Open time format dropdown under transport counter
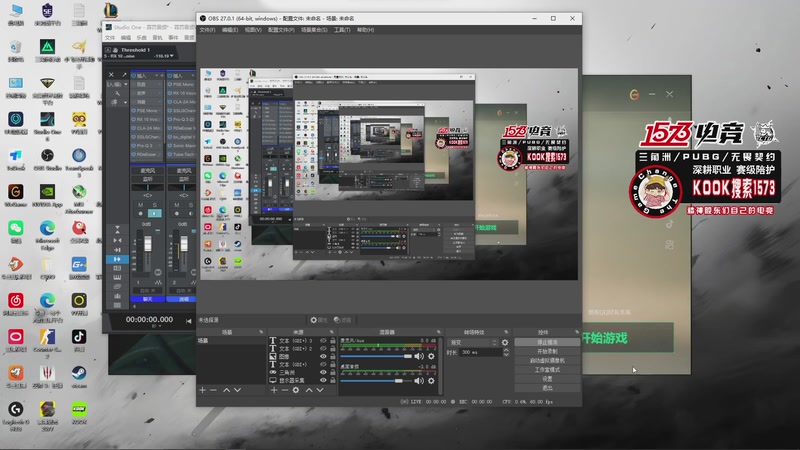The width and height of the screenshot is (800, 450). click(x=155, y=327)
